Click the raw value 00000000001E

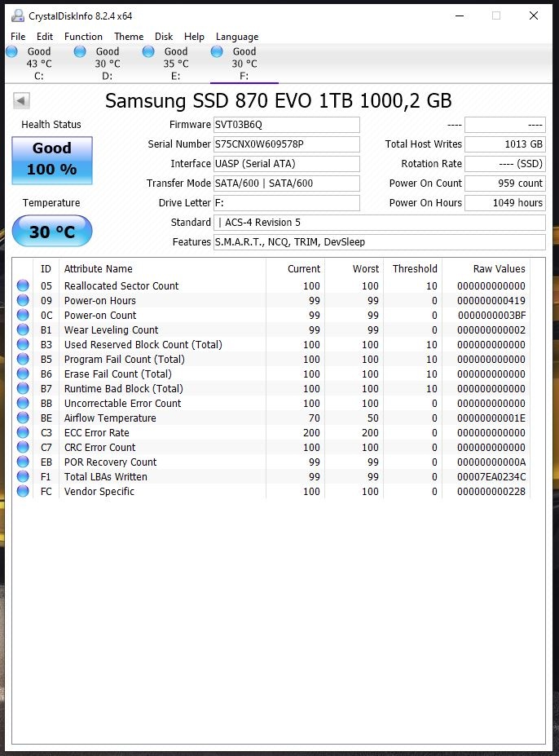coord(491,418)
